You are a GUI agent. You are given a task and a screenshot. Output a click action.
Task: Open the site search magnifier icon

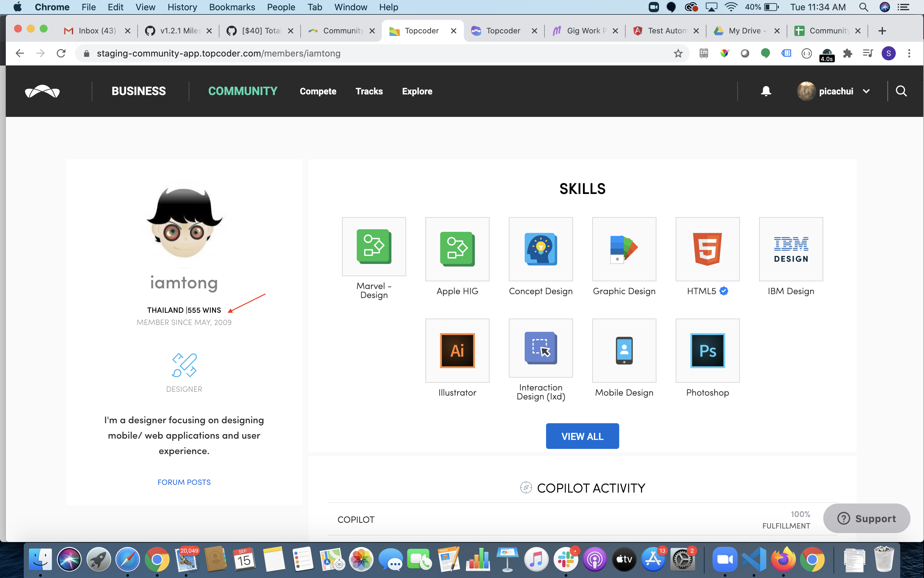click(x=901, y=91)
